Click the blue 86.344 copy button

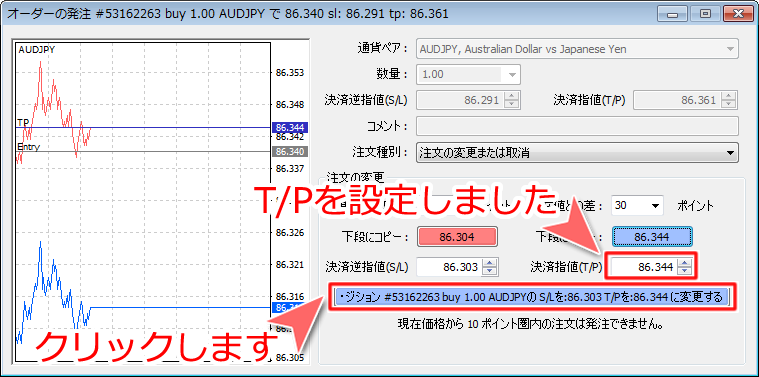pyautogui.click(x=653, y=237)
